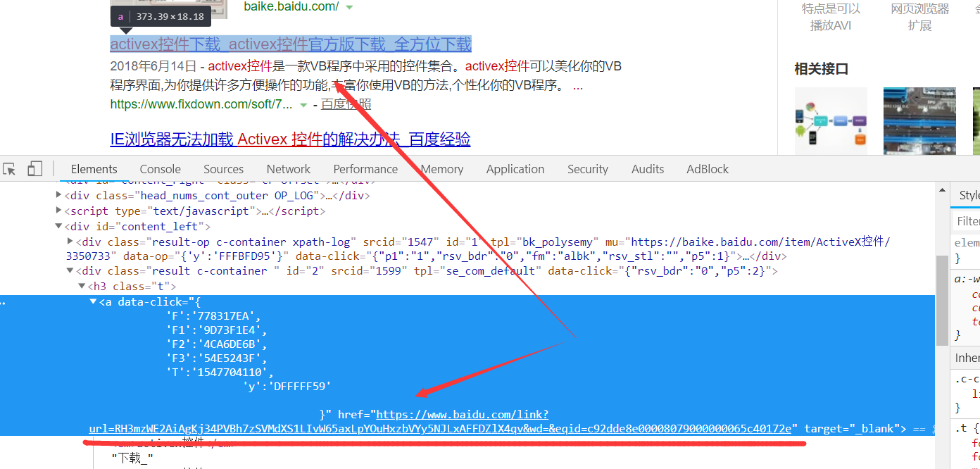The width and height of the screenshot is (980, 469).
Task: Open the fixdown.com green URL link
Action: [201, 104]
